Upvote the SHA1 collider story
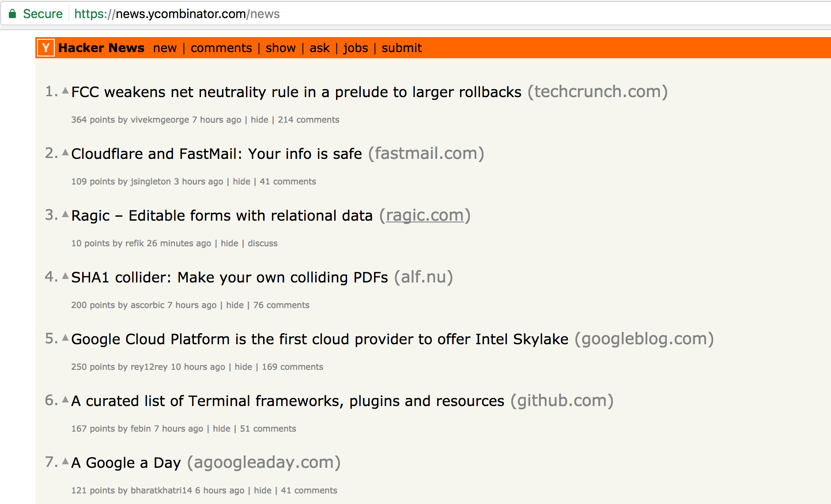This screenshot has height=504, width=831. point(65,276)
